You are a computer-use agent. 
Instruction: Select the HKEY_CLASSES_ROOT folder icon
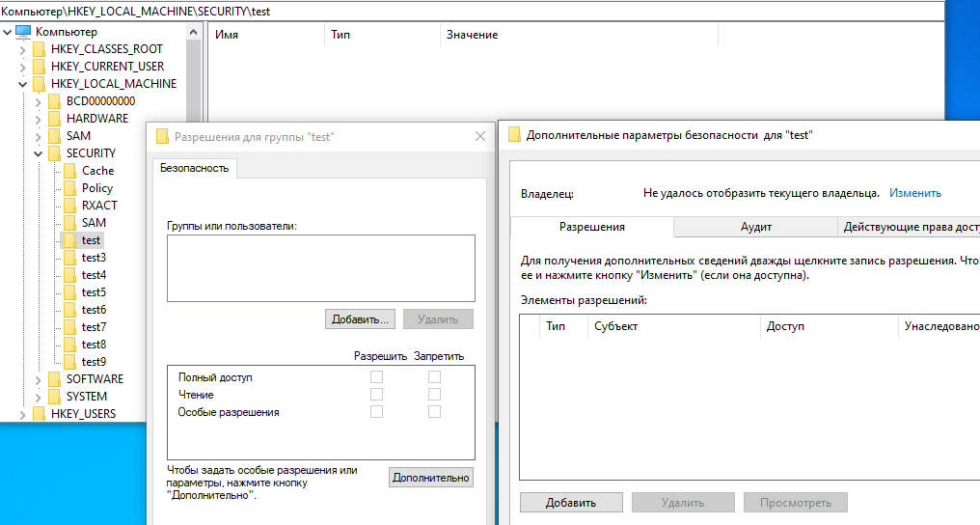point(39,49)
